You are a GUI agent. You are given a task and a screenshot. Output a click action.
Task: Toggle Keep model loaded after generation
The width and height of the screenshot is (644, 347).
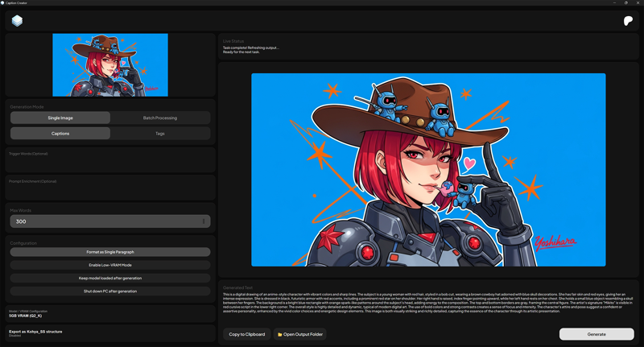(110, 278)
